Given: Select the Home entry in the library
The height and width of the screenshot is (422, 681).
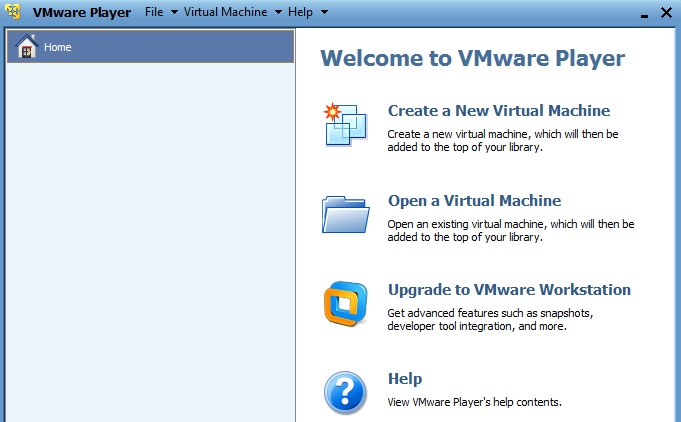Looking at the screenshot, I should (150, 46).
